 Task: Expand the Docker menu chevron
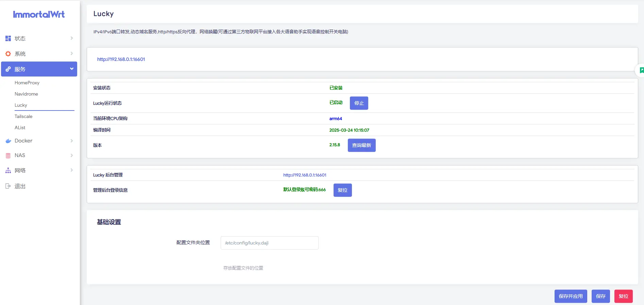click(72, 141)
